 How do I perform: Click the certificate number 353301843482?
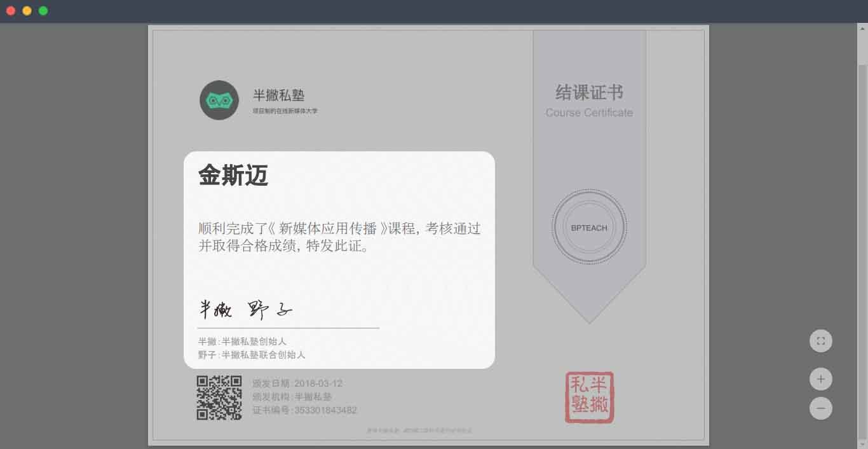pyautogui.click(x=325, y=410)
